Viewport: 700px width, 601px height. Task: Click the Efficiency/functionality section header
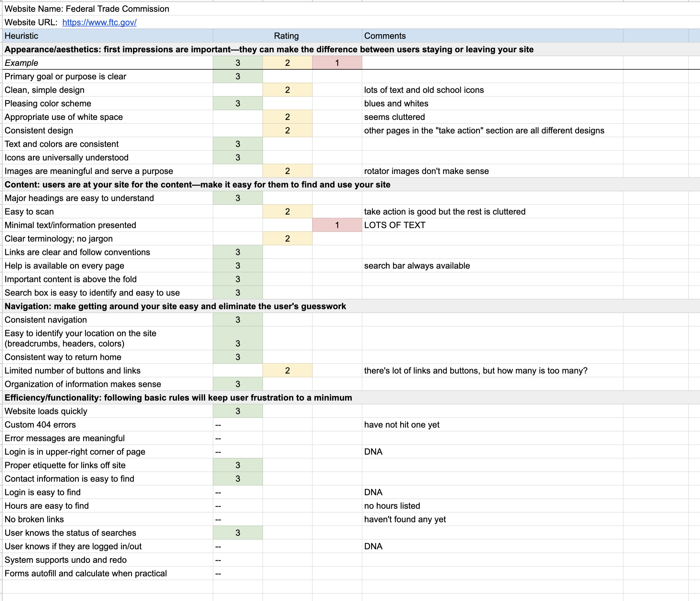point(178,398)
